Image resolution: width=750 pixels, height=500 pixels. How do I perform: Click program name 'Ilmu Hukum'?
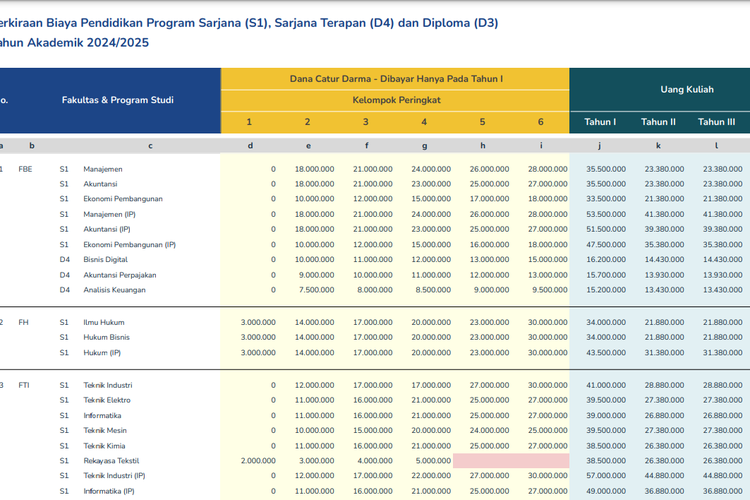coord(104,322)
